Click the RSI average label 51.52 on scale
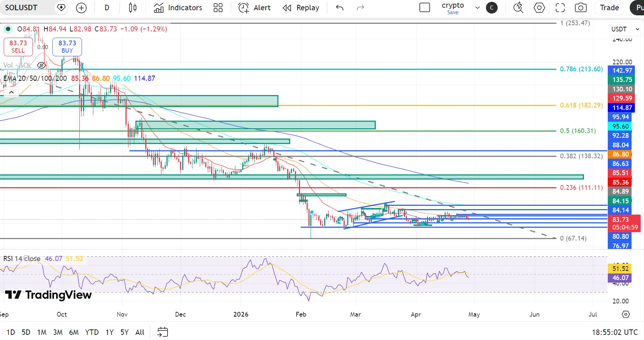 tap(621, 269)
